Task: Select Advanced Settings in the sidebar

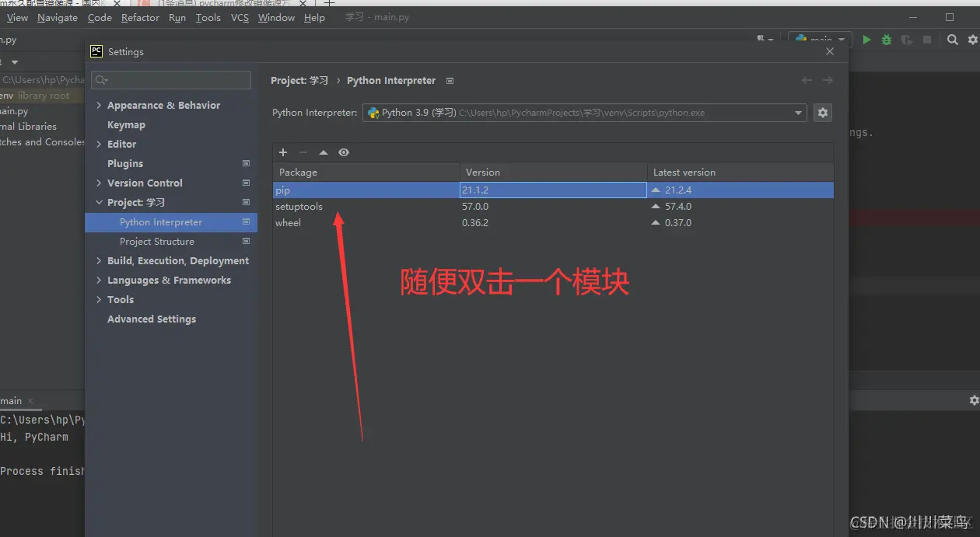Action: (x=151, y=319)
